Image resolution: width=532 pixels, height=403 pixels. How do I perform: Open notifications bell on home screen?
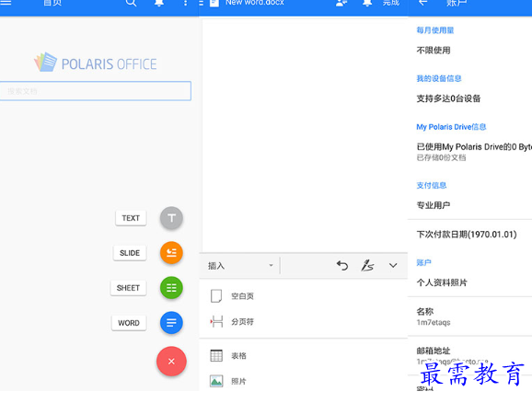tap(159, 3)
